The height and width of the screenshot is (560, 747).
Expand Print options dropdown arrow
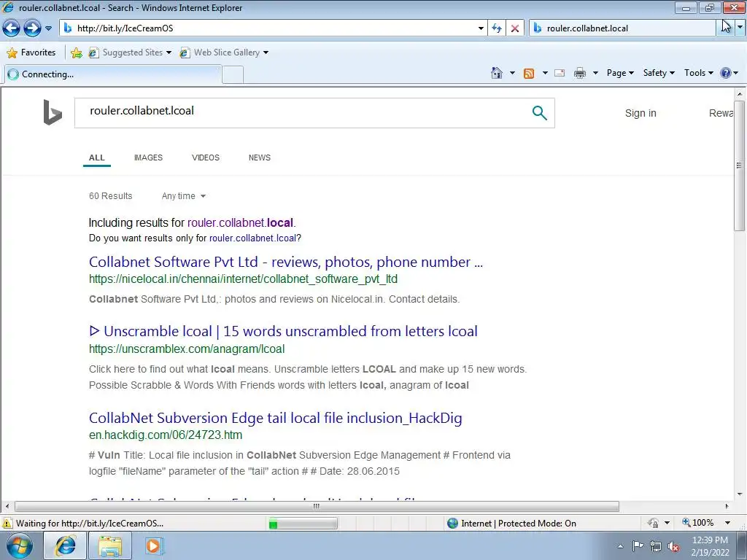tap(595, 73)
